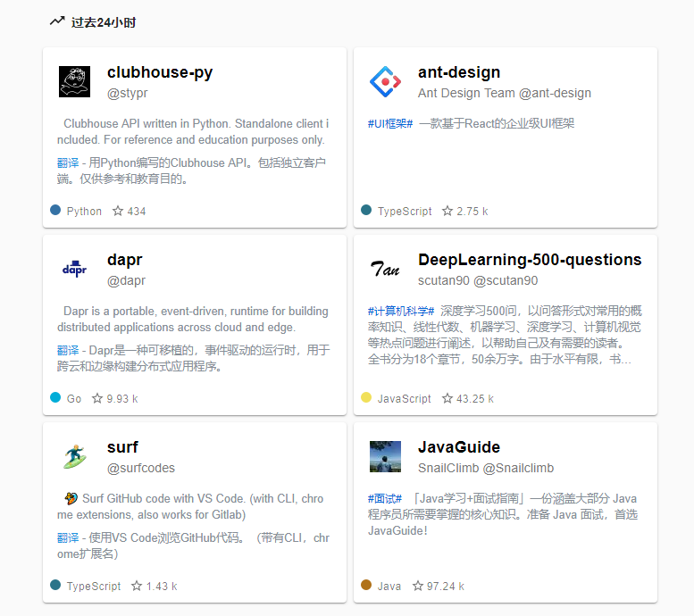Click the SnailClimb @Snailclimb author

(486, 468)
